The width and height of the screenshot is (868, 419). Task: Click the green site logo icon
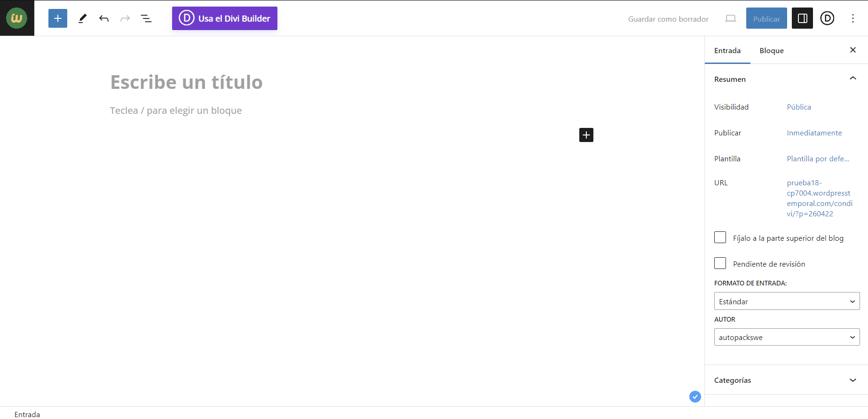[17, 18]
